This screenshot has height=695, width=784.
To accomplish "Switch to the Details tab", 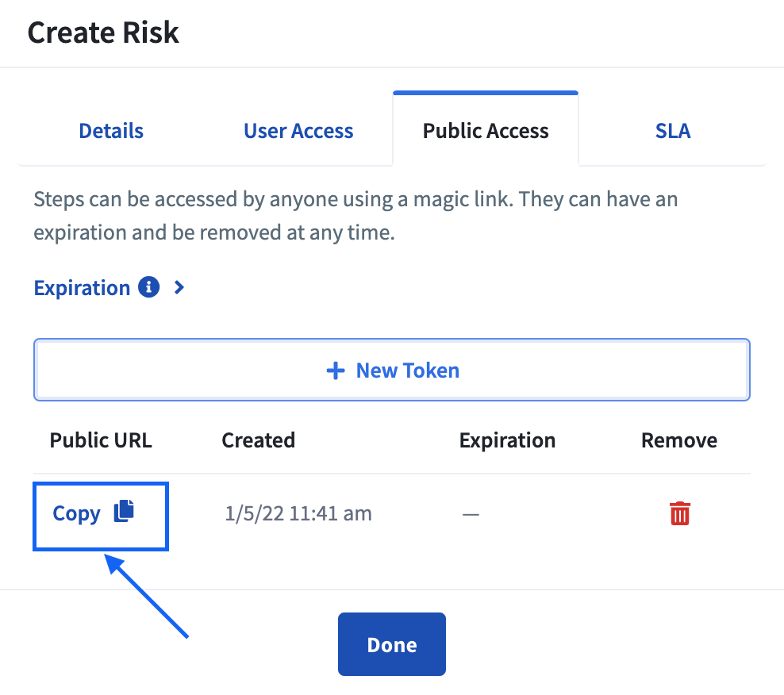I will [x=111, y=130].
